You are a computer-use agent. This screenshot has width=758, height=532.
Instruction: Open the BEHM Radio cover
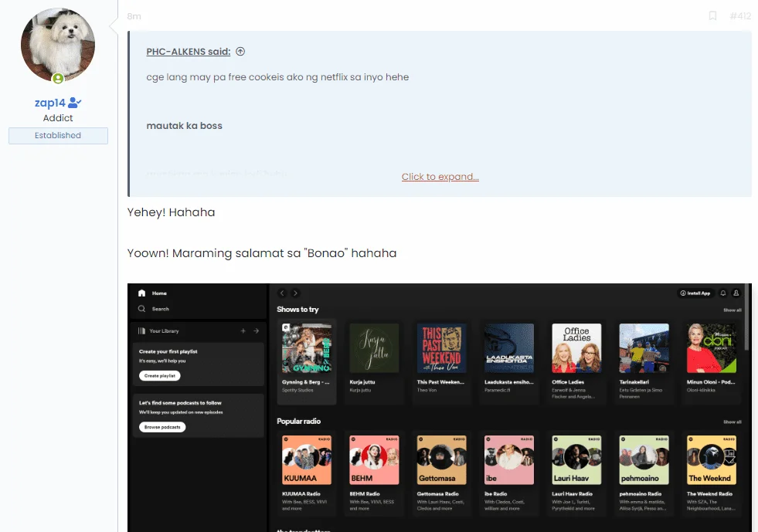pos(374,460)
